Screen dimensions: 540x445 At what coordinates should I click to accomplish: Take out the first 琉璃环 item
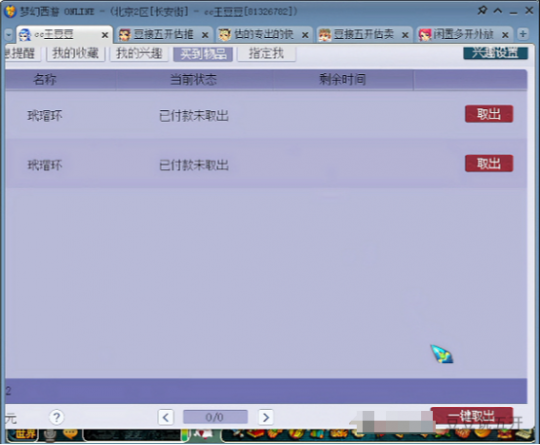point(489,114)
